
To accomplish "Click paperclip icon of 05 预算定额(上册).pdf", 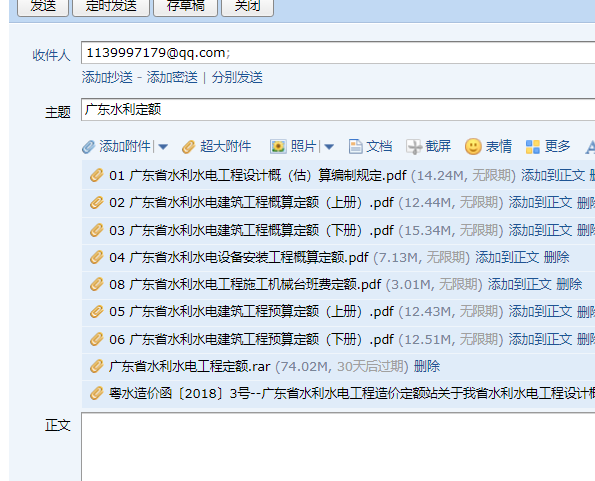I will click(x=97, y=311).
